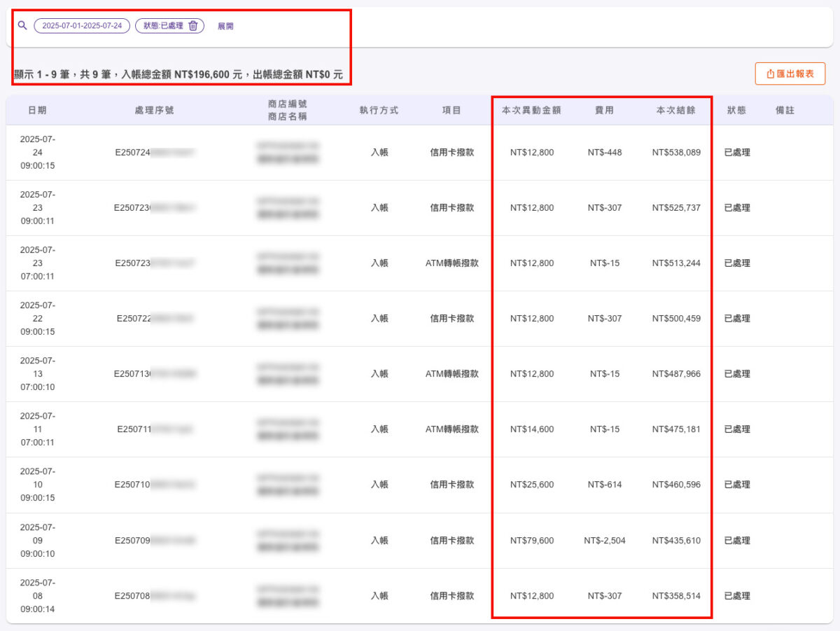The height and width of the screenshot is (631, 840).
Task: Click the 狀態 column header
Action: pyautogui.click(x=736, y=111)
